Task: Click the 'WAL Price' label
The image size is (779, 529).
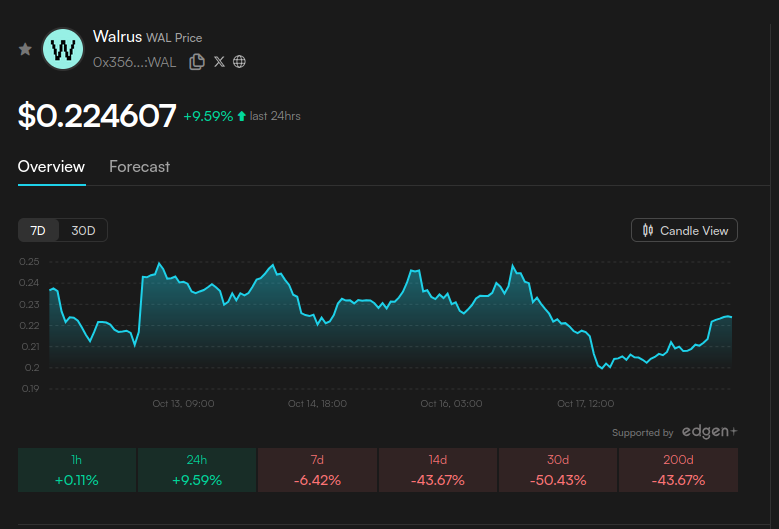Action: [x=174, y=38]
